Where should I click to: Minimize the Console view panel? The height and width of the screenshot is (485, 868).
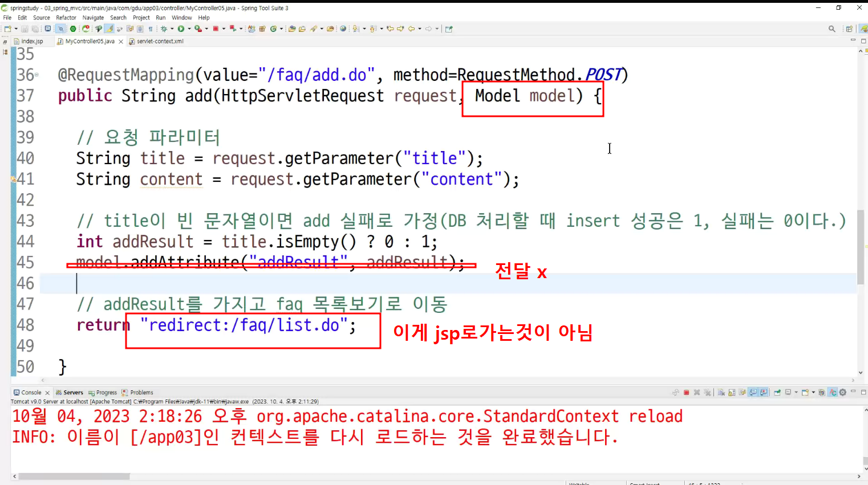853,392
